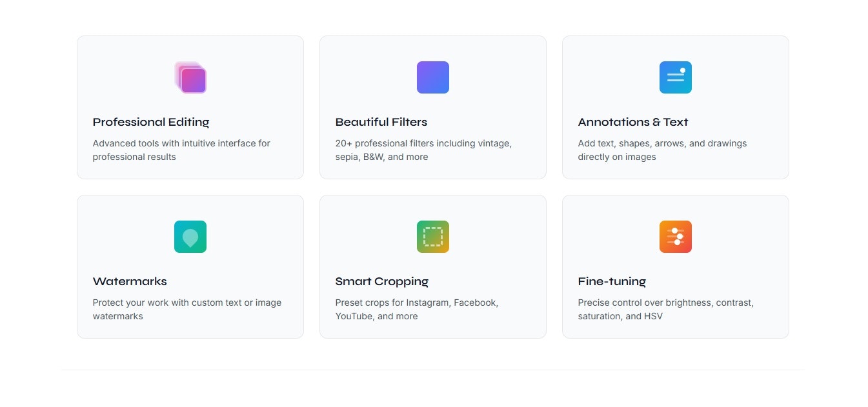Click the pink gradient icon above Professional Editing
This screenshot has height=407, width=868.
coord(190,77)
